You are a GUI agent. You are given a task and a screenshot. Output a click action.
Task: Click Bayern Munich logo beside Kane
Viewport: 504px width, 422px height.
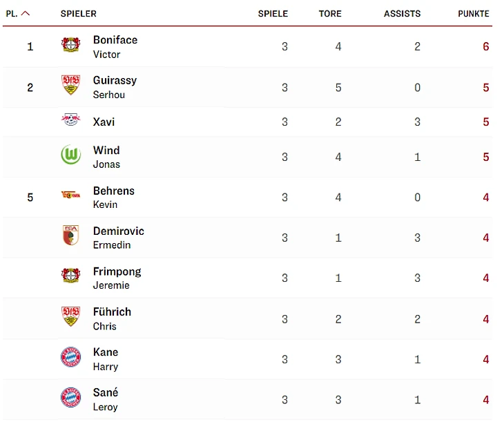[70, 358]
